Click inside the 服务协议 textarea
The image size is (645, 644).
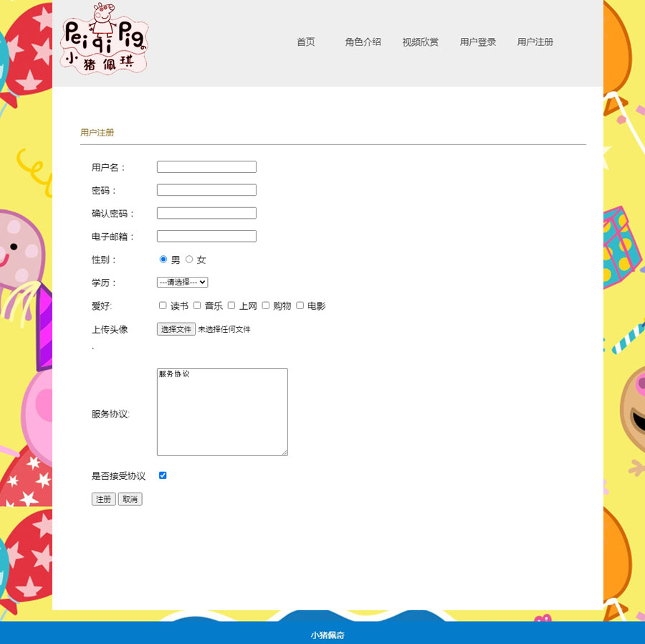222,412
